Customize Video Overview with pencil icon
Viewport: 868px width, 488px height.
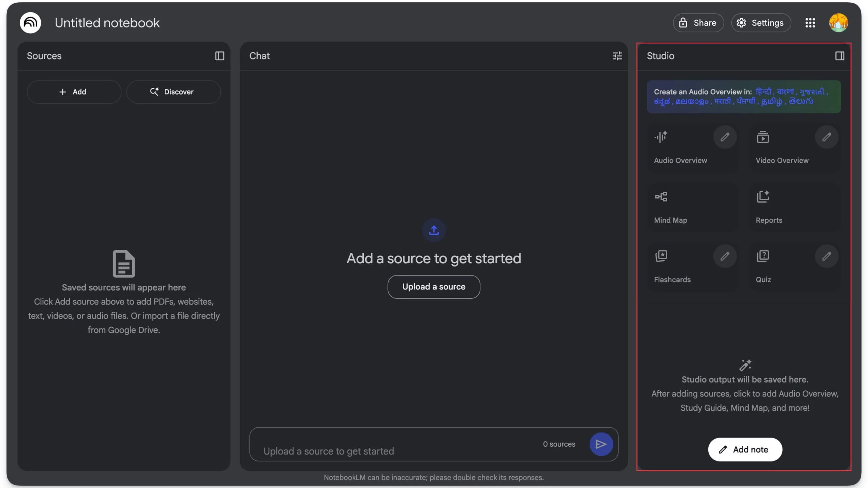click(826, 137)
